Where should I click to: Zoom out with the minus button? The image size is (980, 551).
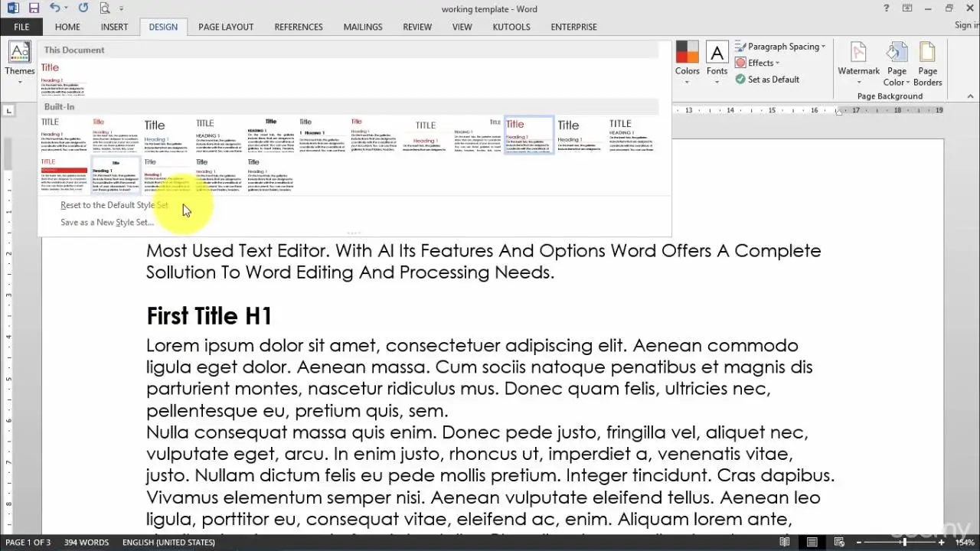(x=861, y=543)
